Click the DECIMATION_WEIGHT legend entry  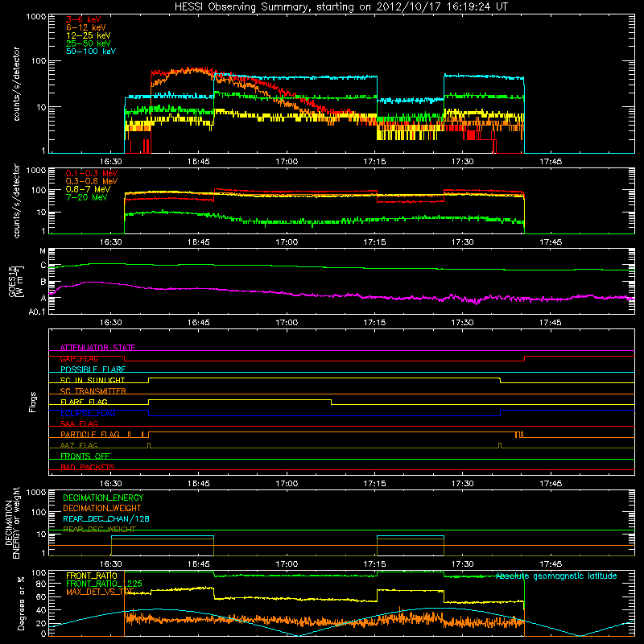tap(102, 509)
